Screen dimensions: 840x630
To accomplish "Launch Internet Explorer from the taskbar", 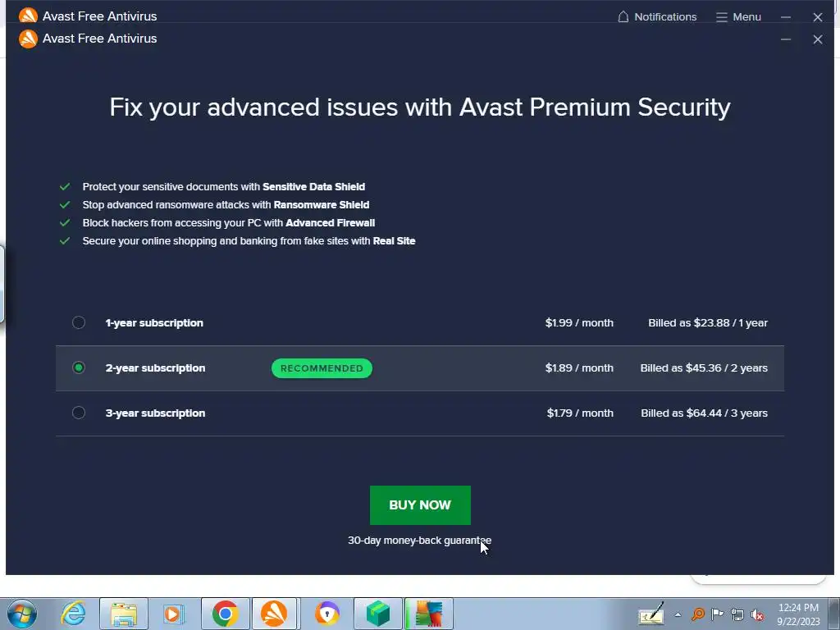I will (74, 614).
